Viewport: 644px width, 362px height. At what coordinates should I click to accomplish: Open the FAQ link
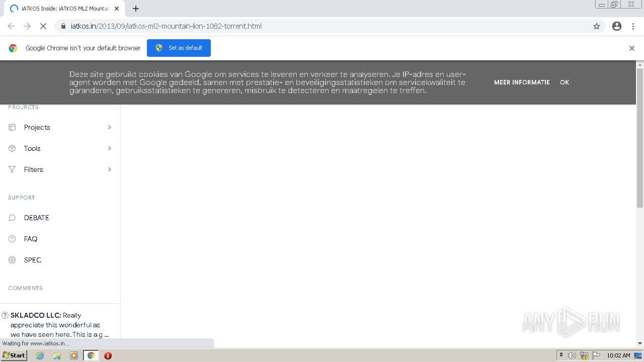pyautogui.click(x=31, y=239)
